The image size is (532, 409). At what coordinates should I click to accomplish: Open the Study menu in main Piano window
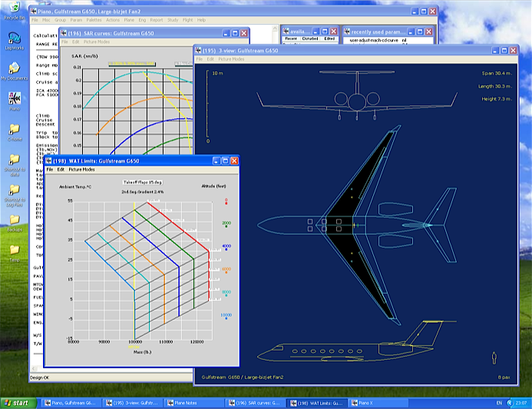(x=173, y=20)
